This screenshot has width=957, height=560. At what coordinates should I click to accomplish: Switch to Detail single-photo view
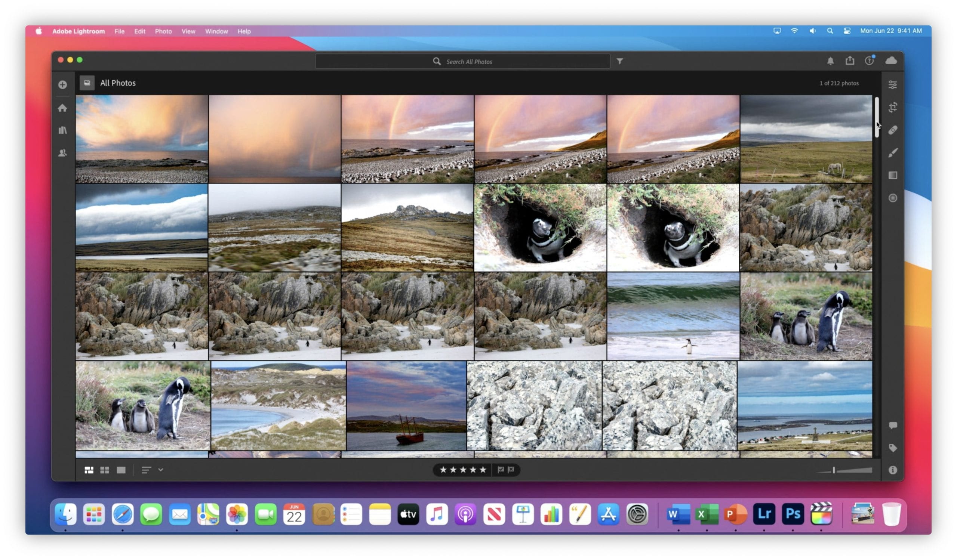121,470
